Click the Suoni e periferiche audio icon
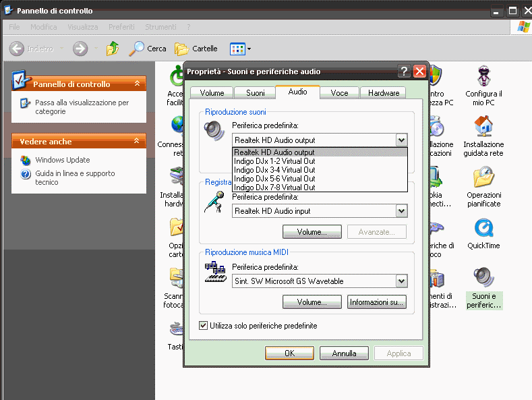Viewport: 532px width, 400px height. pyautogui.click(x=483, y=278)
